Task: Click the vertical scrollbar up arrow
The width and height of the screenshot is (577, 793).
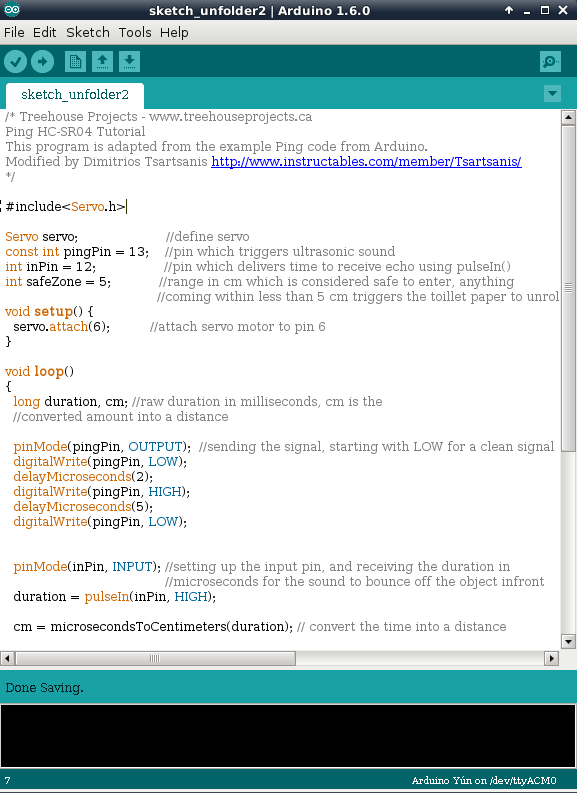Action: tap(568, 117)
